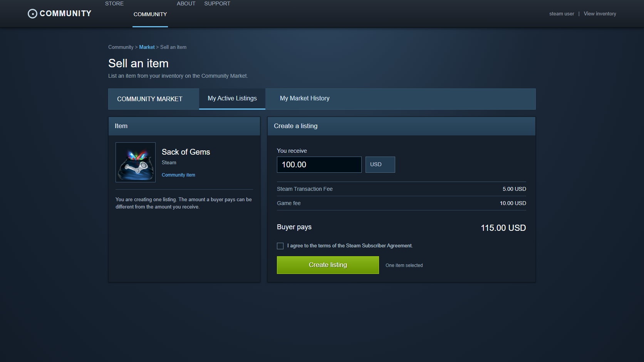Open the Community item link
The height and width of the screenshot is (362, 644).
tap(178, 175)
